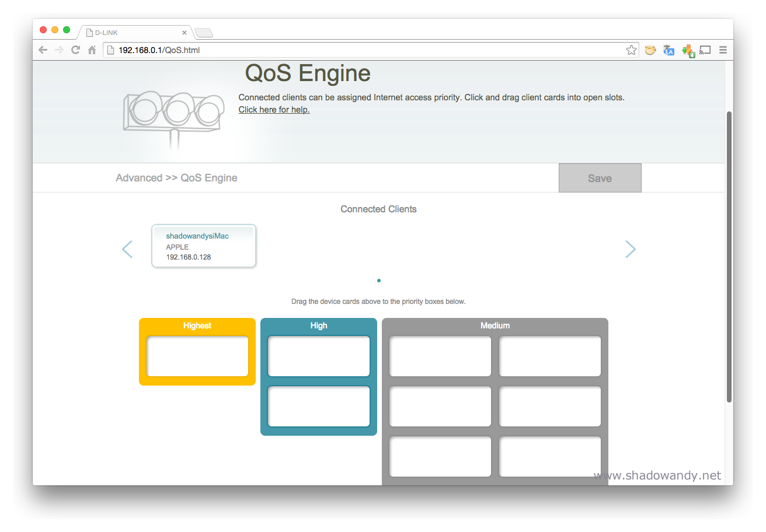Go to browser home page icon
766x532 pixels.
pos(92,50)
